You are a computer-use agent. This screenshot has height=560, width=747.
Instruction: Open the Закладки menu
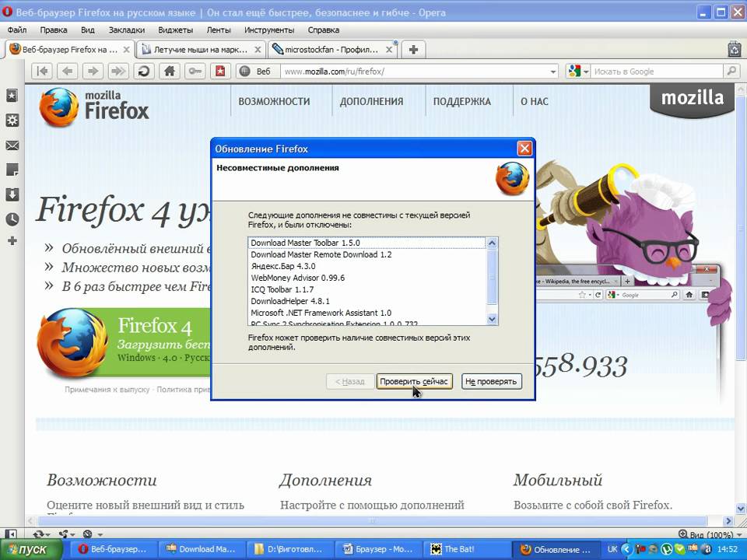(x=127, y=30)
